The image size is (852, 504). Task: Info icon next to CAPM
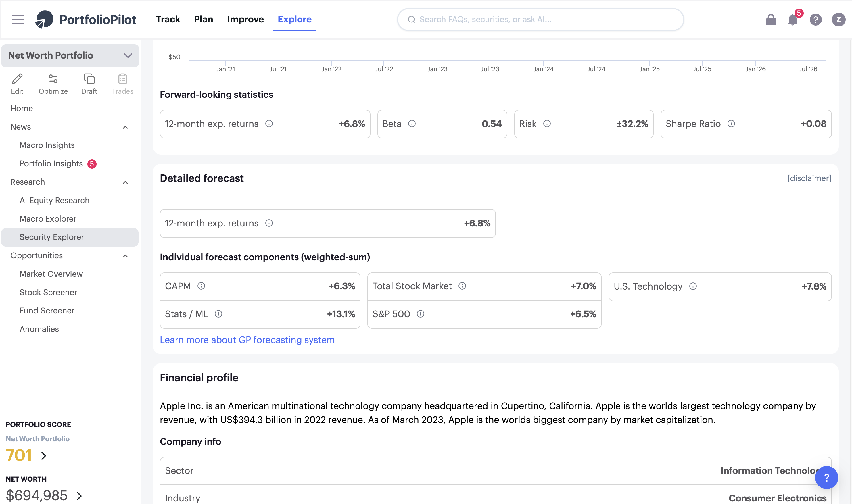201,286
